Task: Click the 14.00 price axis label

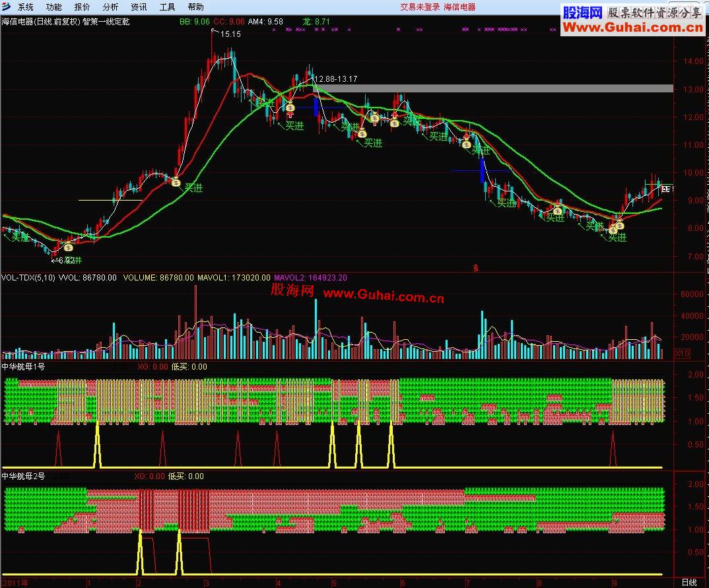Action: [693, 61]
